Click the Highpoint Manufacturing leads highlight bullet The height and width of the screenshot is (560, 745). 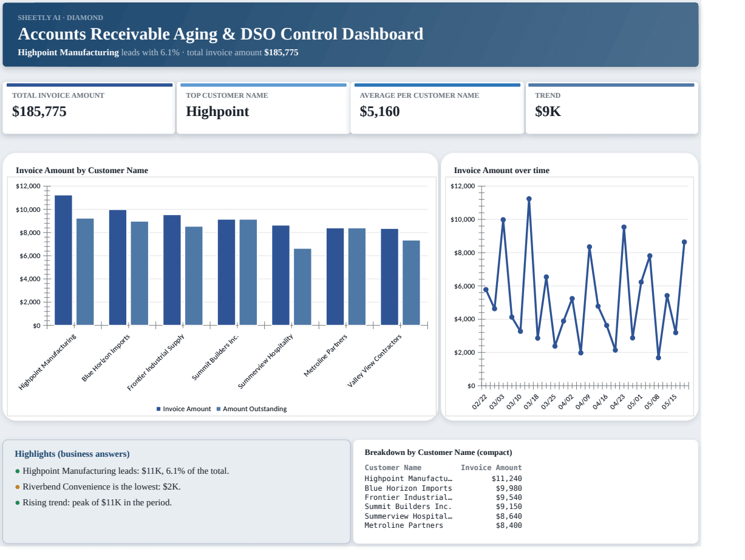tap(122, 471)
